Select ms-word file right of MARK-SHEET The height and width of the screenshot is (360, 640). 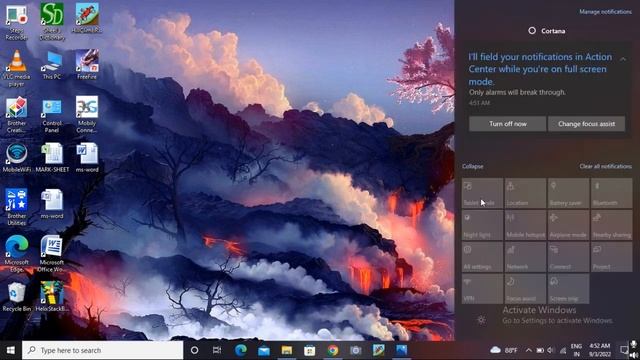87,158
